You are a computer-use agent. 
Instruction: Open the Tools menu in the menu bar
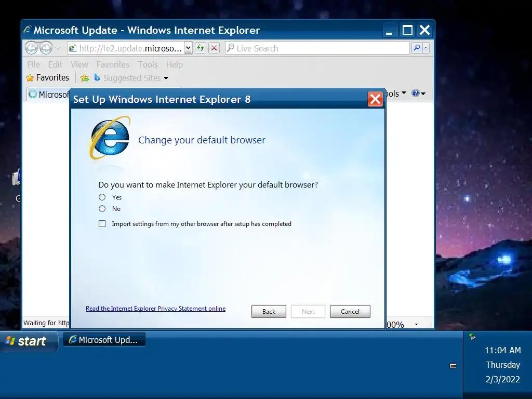click(148, 64)
